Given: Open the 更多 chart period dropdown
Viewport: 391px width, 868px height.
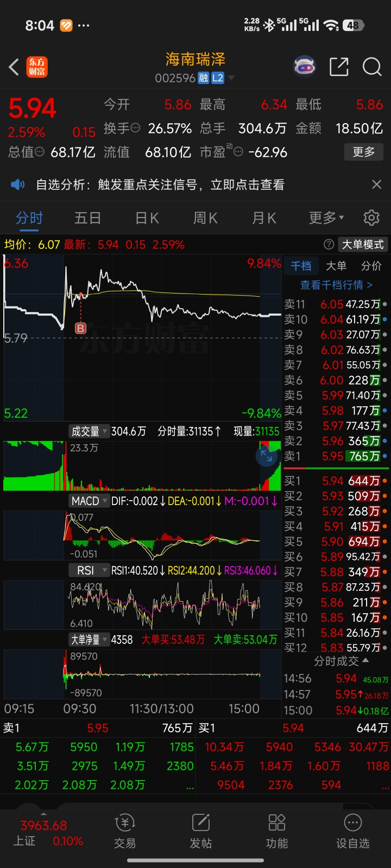Looking at the screenshot, I should [326, 218].
